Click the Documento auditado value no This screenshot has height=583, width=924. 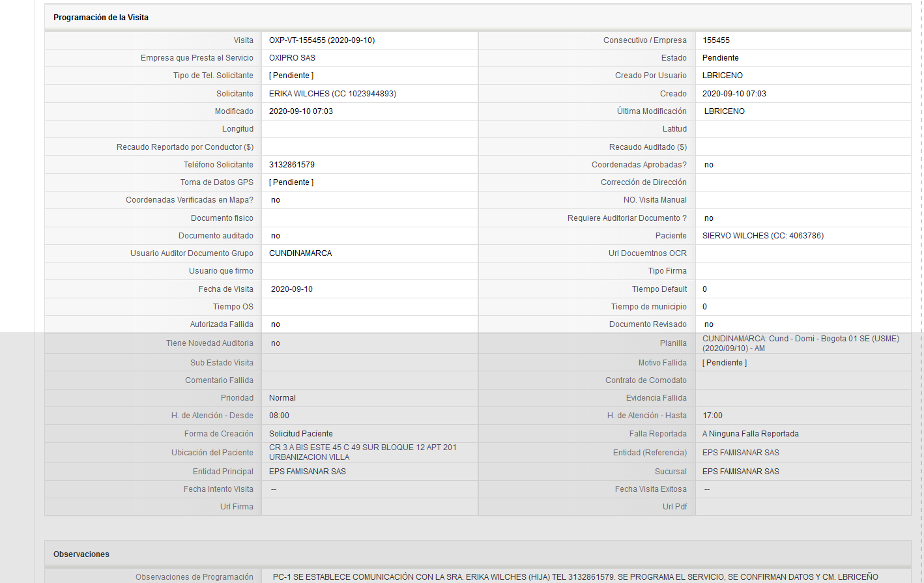(x=276, y=236)
